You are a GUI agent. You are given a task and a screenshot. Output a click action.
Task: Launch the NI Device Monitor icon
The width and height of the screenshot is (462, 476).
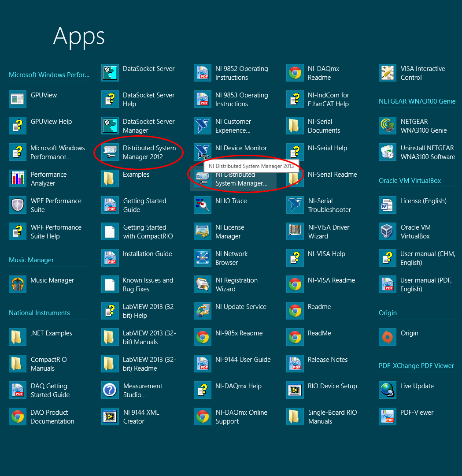[202, 152]
